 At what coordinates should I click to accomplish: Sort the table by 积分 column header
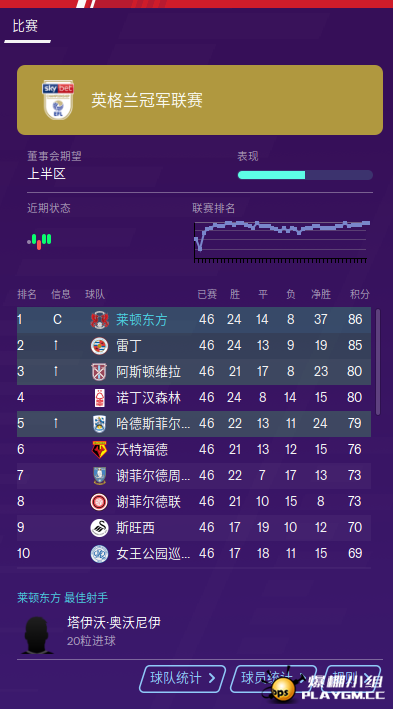[360, 295]
